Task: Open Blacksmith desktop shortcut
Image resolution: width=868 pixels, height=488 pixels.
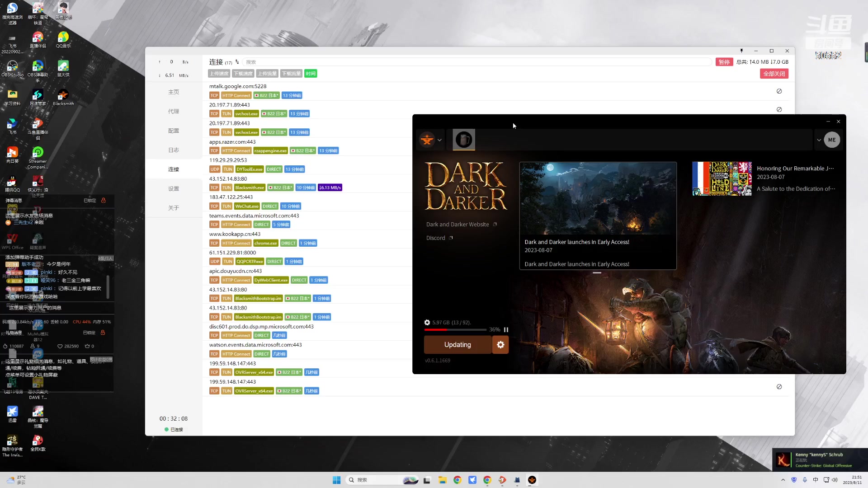Action: tap(63, 98)
